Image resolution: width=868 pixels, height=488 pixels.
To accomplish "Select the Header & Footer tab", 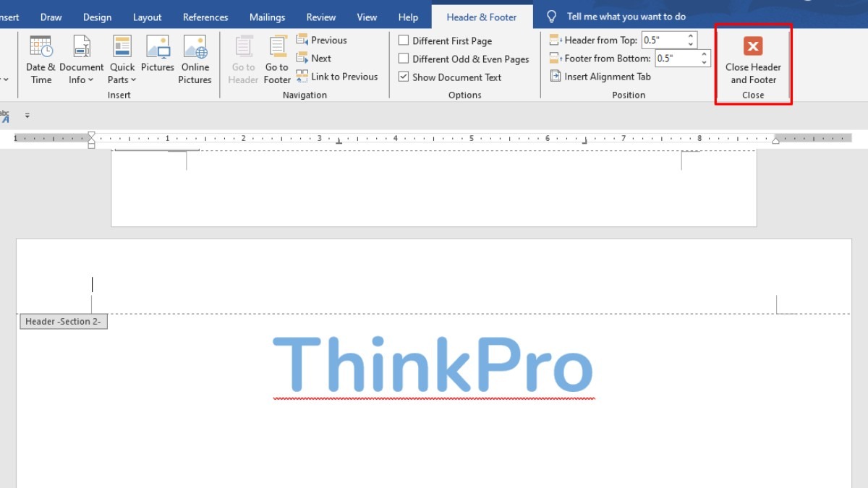I will (482, 17).
